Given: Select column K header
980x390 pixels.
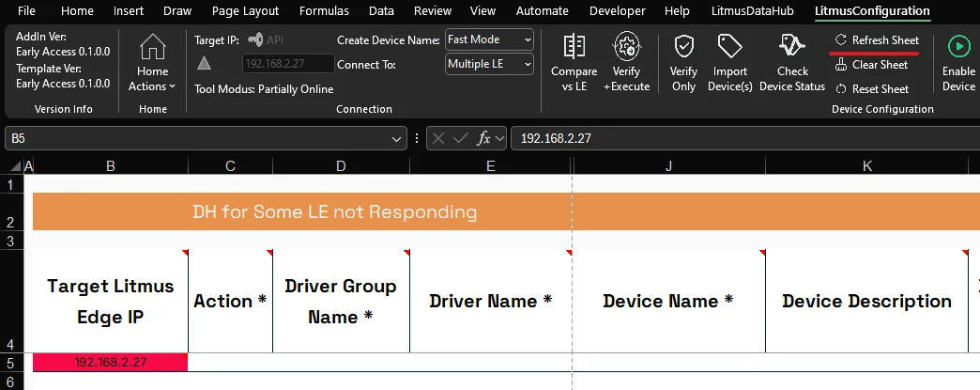Looking at the screenshot, I should pyautogui.click(x=866, y=166).
